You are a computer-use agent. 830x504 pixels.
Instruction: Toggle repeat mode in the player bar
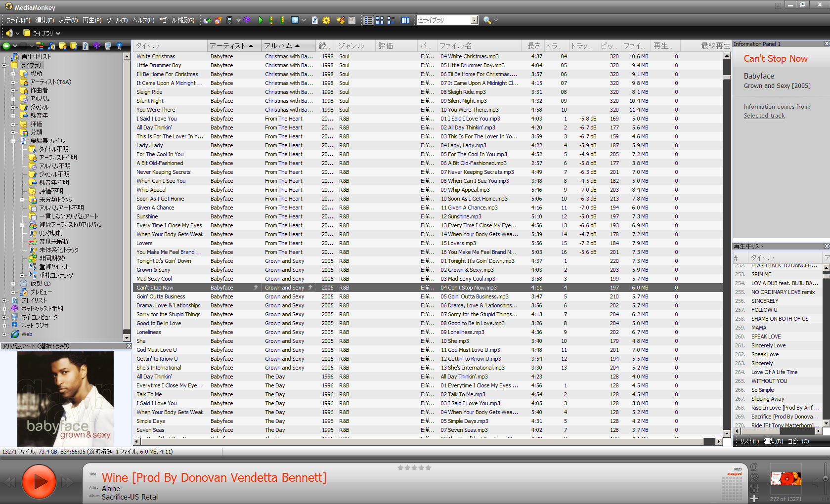point(754,467)
